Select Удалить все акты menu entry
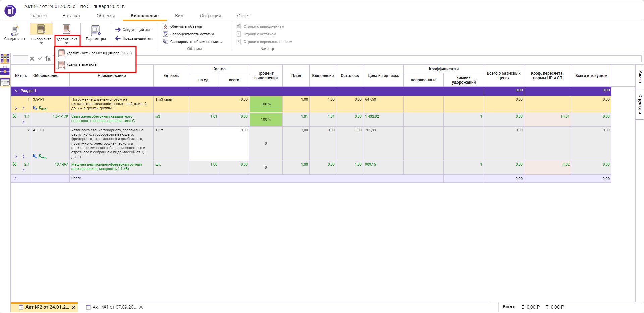Screen dimensions: 644x313 click(82, 64)
